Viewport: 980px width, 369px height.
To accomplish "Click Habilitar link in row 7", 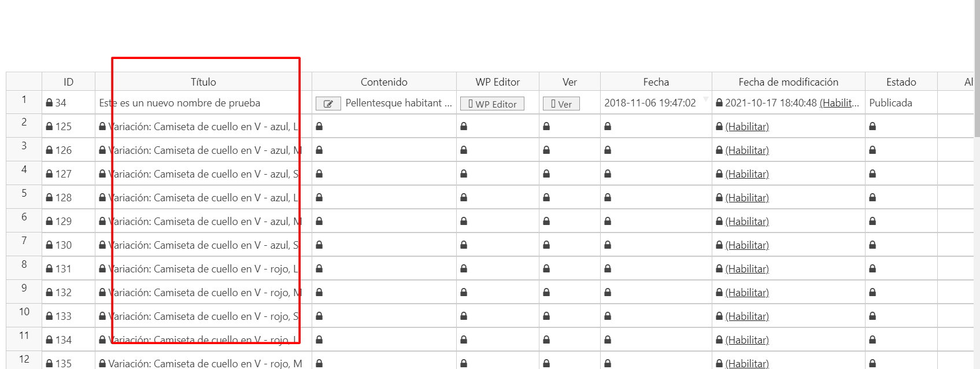I will [747, 245].
